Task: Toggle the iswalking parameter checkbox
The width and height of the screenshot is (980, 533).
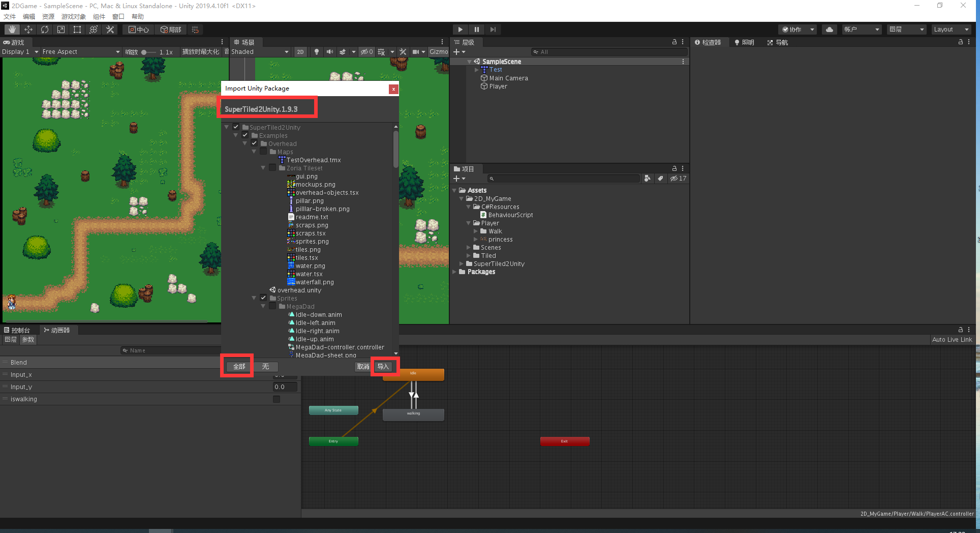Action: click(x=276, y=399)
